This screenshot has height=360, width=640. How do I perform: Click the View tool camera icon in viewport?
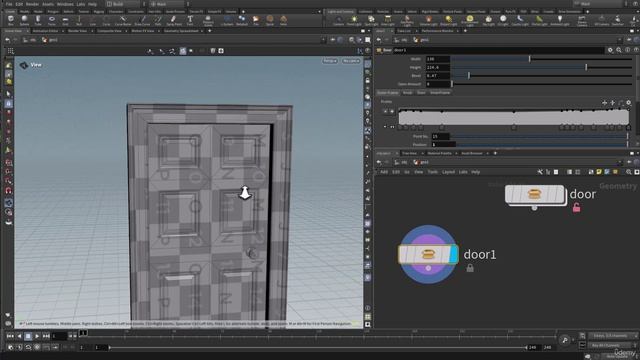click(24, 65)
